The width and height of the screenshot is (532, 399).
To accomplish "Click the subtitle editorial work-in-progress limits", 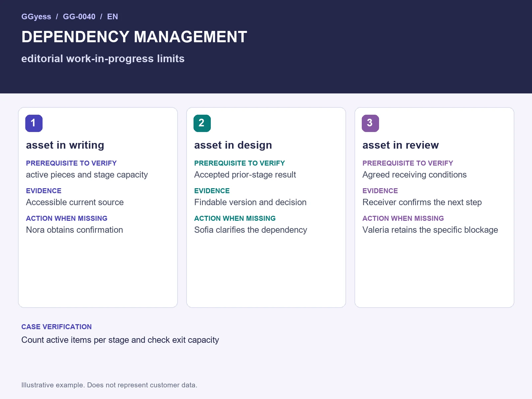I will pos(103,59).
